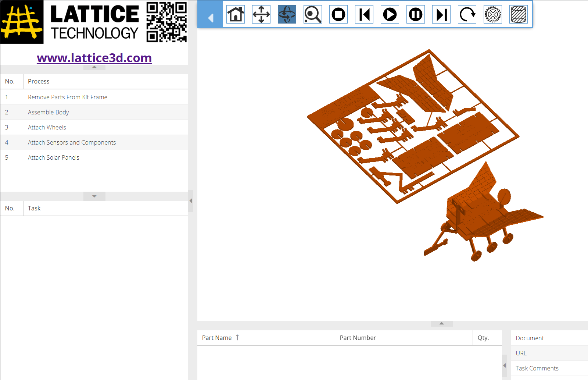Click the down arrow above Task list
Image resolution: width=588 pixels, height=380 pixels.
tap(94, 196)
